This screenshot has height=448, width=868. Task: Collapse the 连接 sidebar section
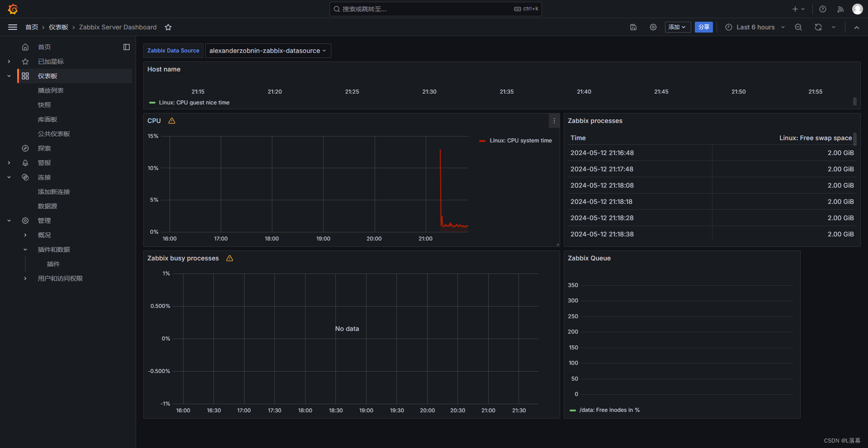pos(9,177)
